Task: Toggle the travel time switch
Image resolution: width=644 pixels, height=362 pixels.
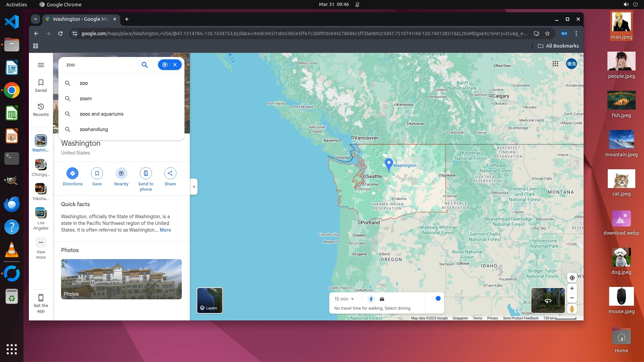Action: tap(436, 298)
